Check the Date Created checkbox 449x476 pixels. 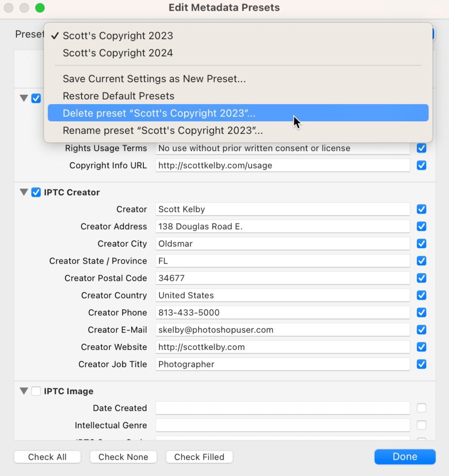click(422, 408)
